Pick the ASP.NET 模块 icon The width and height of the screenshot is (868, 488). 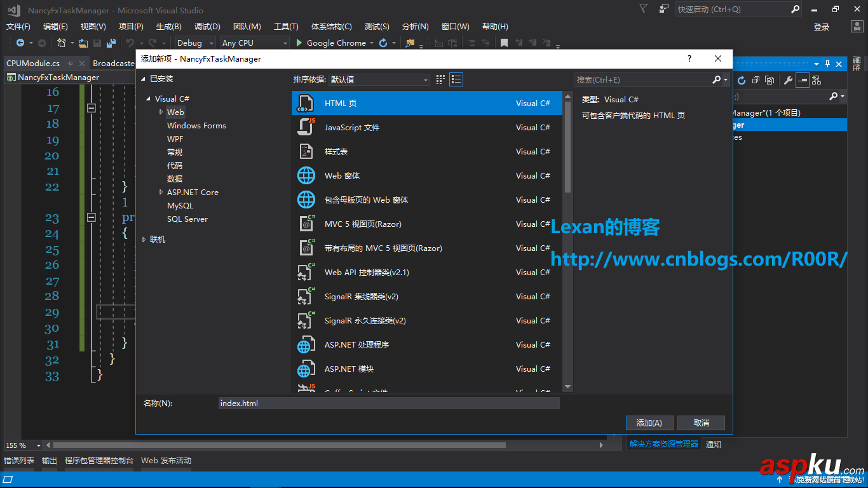(x=306, y=369)
